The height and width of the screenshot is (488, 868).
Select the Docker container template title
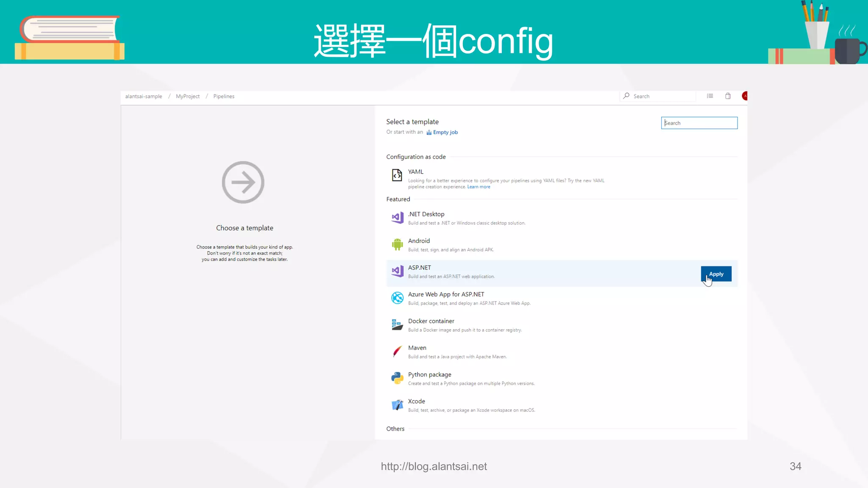(x=431, y=321)
